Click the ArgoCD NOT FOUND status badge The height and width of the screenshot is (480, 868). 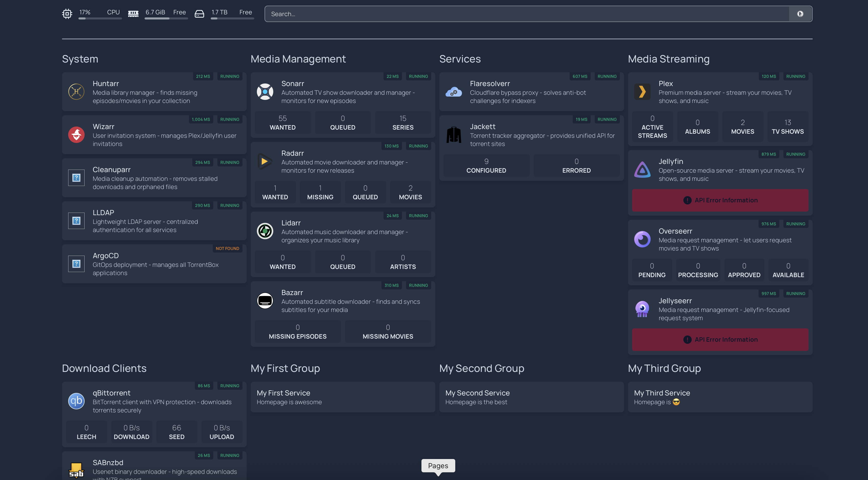(227, 248)
